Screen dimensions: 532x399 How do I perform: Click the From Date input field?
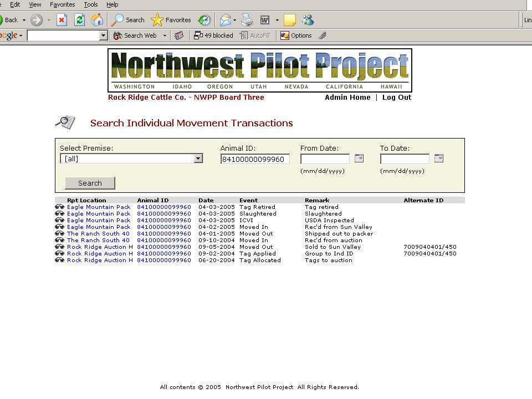[325, 159]
